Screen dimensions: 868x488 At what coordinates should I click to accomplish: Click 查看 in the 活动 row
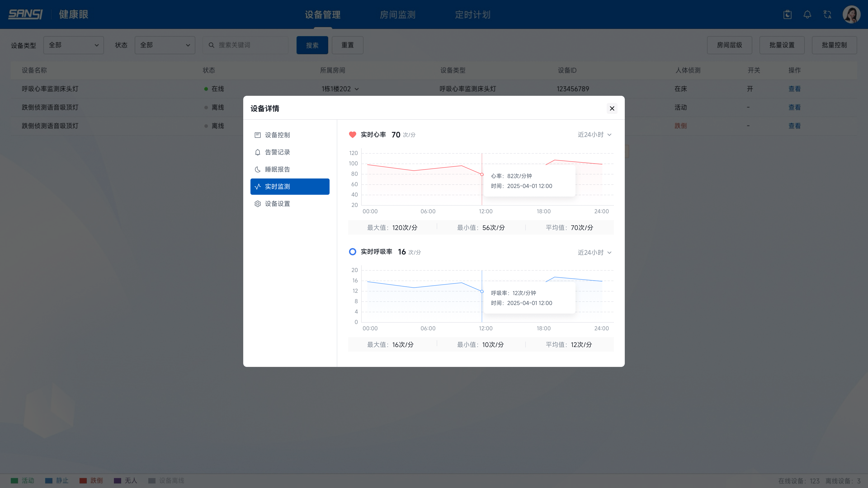(x=794, y=108)
